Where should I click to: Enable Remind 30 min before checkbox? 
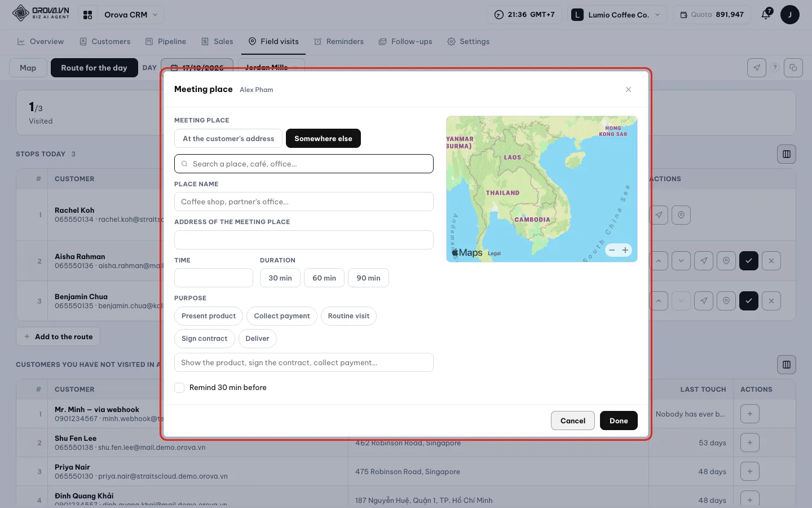click(x=179, y=388)
